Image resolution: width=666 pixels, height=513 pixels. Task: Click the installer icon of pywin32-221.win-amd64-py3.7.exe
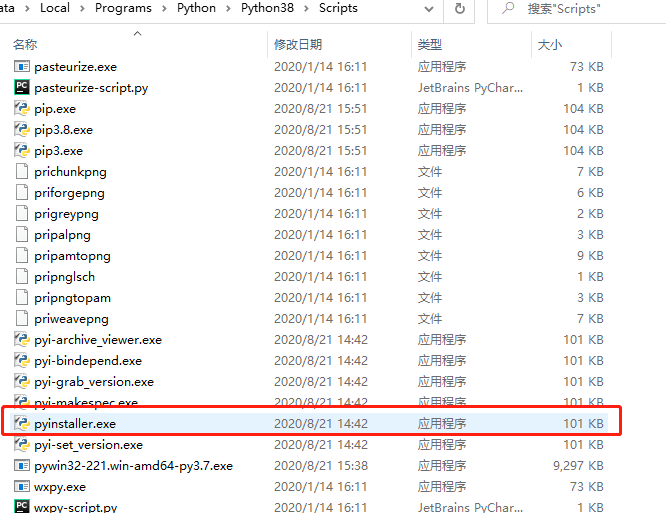tap(22, 465)
